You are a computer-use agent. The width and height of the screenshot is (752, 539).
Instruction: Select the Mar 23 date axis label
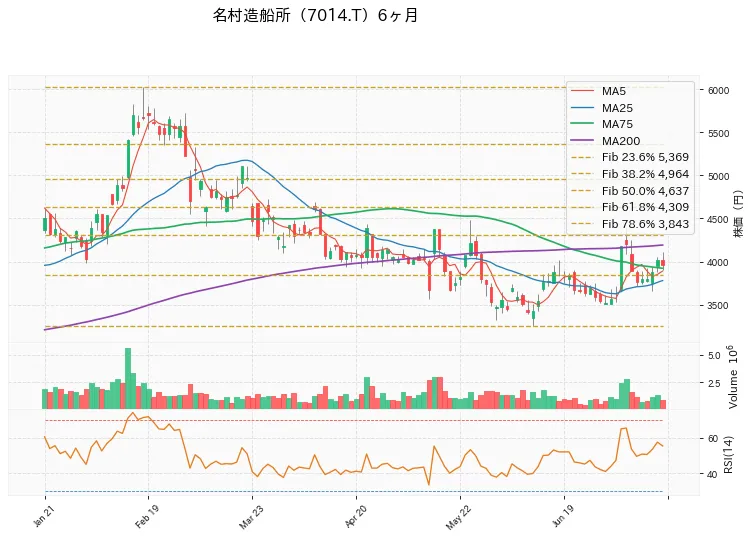250,516
